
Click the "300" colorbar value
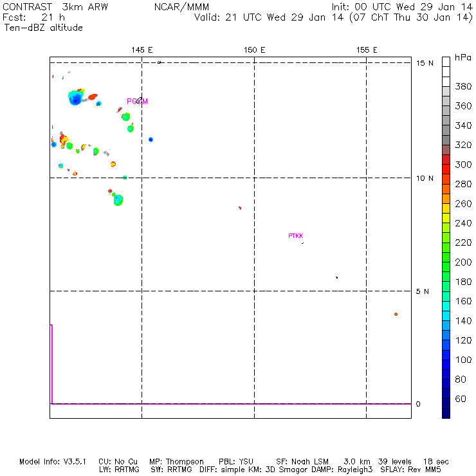pos(463,165)
